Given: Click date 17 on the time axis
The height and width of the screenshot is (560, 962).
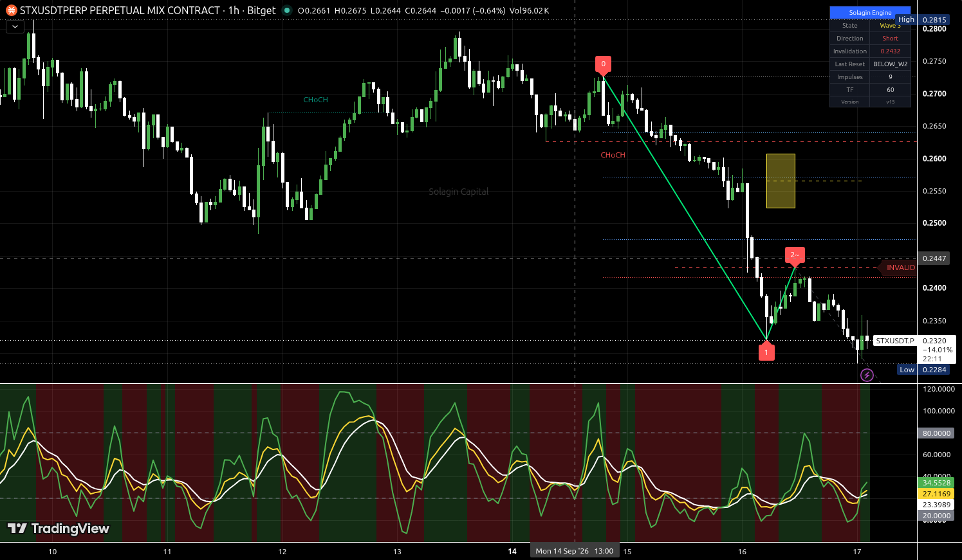Looking at the screenshot, I should [857, 552].
